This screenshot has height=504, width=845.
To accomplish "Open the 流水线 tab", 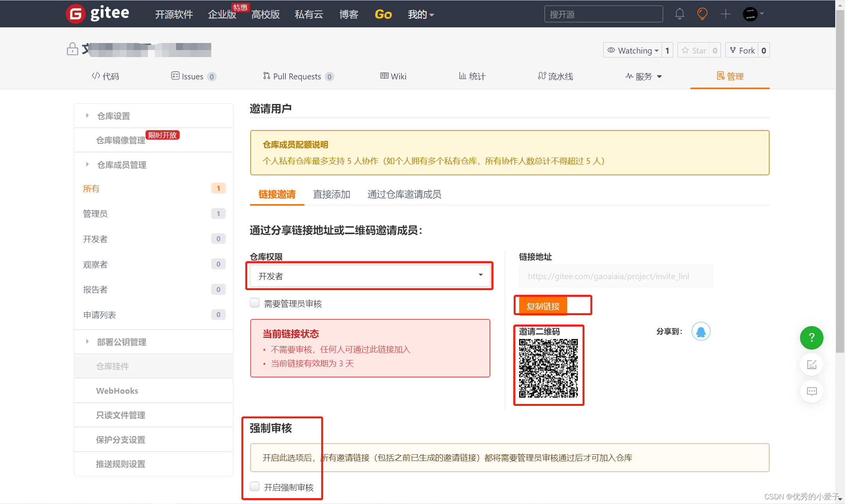I will [x=556, y=76].
